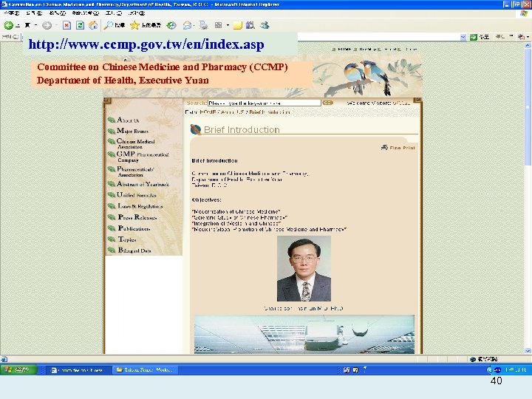Open the File menu
The height and width of the screenshot is (399, 532).
[12, 13]
